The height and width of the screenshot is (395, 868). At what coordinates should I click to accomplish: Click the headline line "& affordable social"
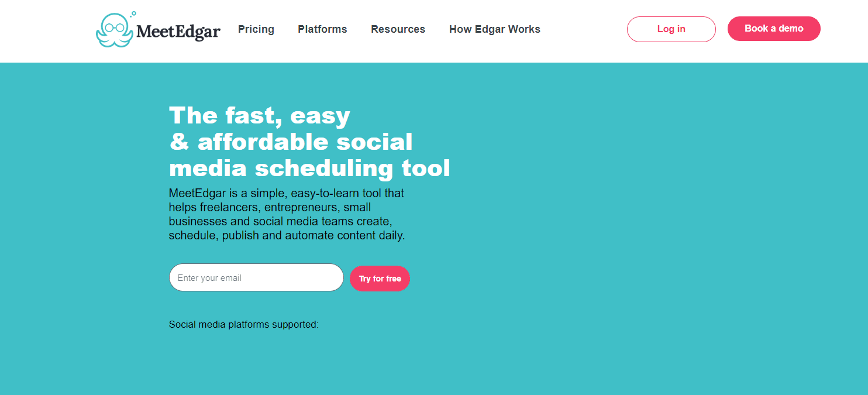291,142
